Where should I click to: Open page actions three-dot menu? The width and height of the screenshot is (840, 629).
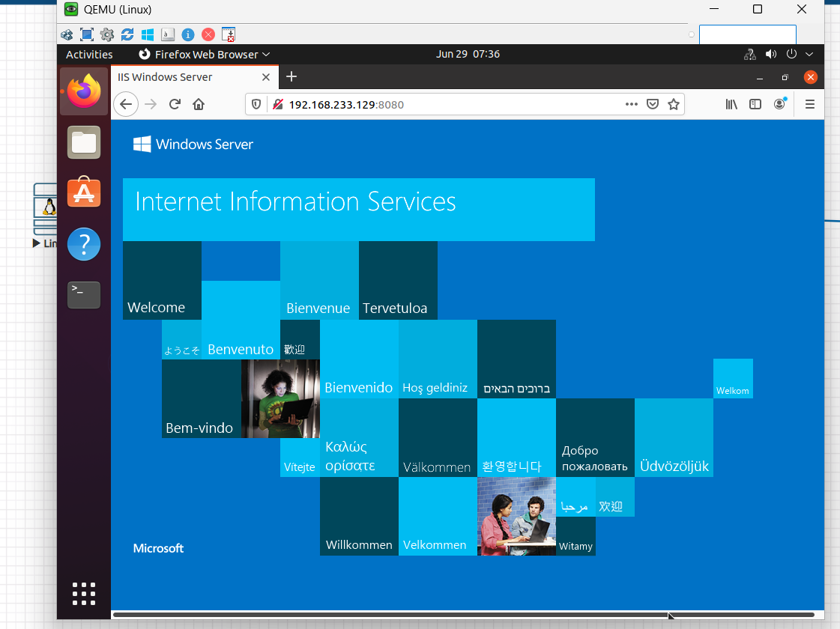pyautogui.click(x=632, y=104)
